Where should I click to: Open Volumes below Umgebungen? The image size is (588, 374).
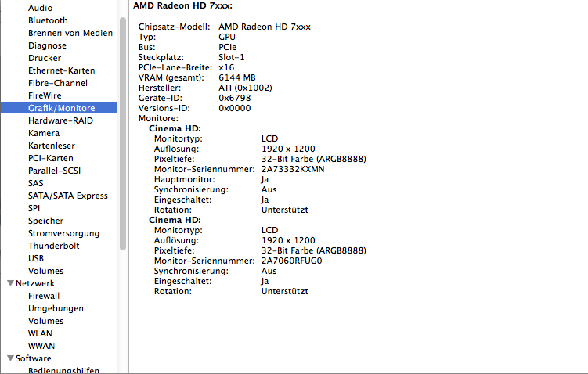pos(45,321)
